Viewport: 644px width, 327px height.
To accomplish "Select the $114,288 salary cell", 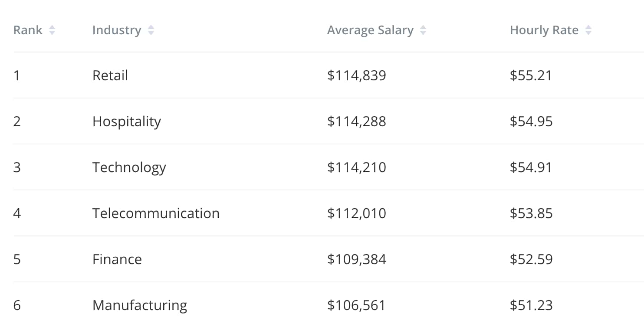I will point(356,121).
